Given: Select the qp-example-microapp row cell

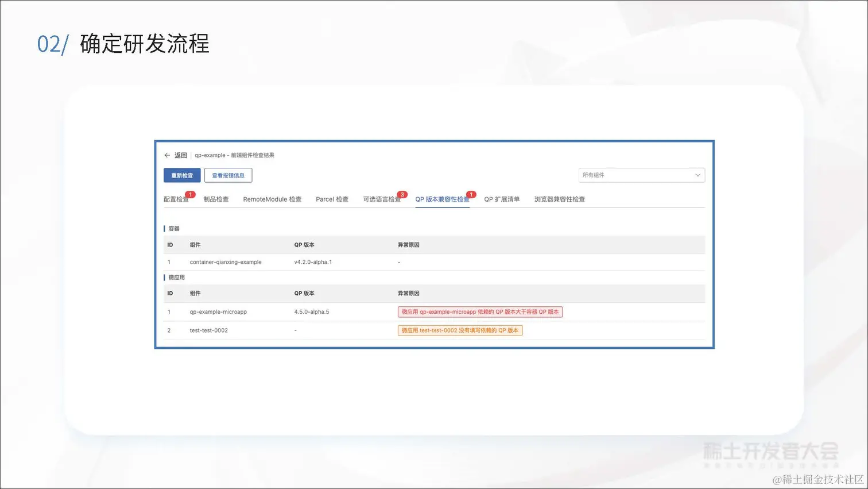Looking at the screenshot, I should click(x=218, y=312).
